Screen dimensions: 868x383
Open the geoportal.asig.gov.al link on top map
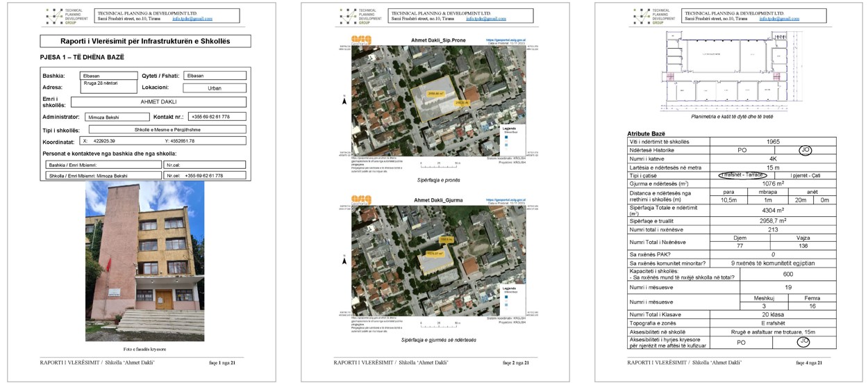coord(508,40)
